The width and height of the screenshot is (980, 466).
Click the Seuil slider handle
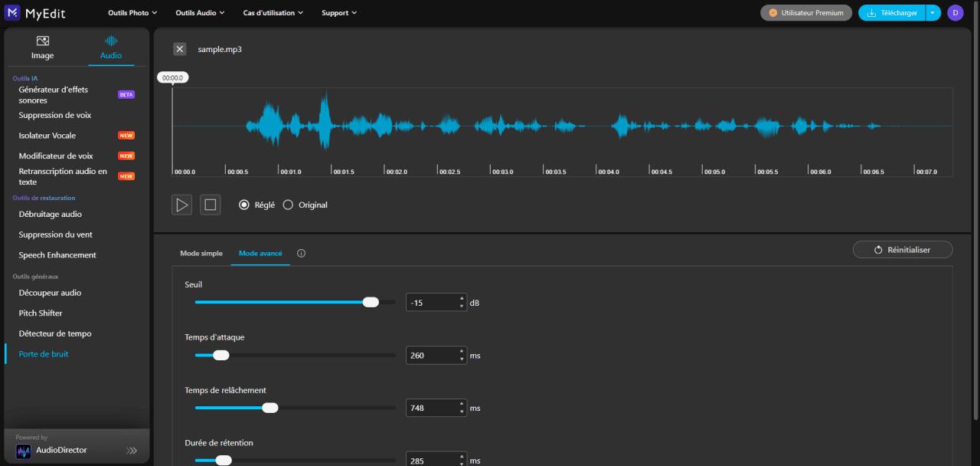click(x=371, y=302)
